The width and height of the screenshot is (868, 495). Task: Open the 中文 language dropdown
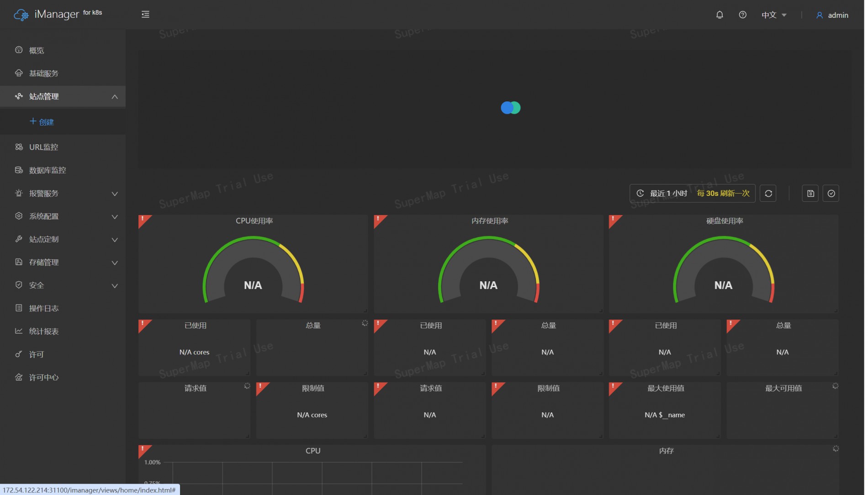tap(774, 15)
